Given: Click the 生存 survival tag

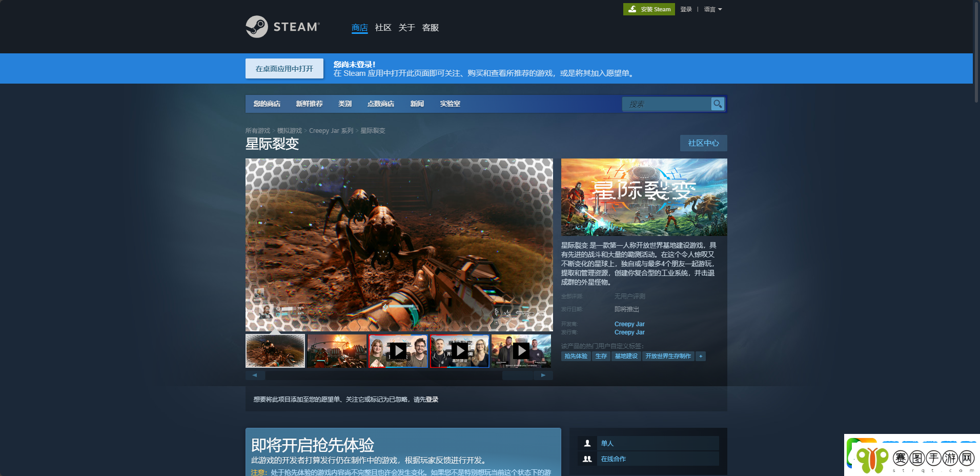Looking at the screenshot, I should click(x=601, y=356).
